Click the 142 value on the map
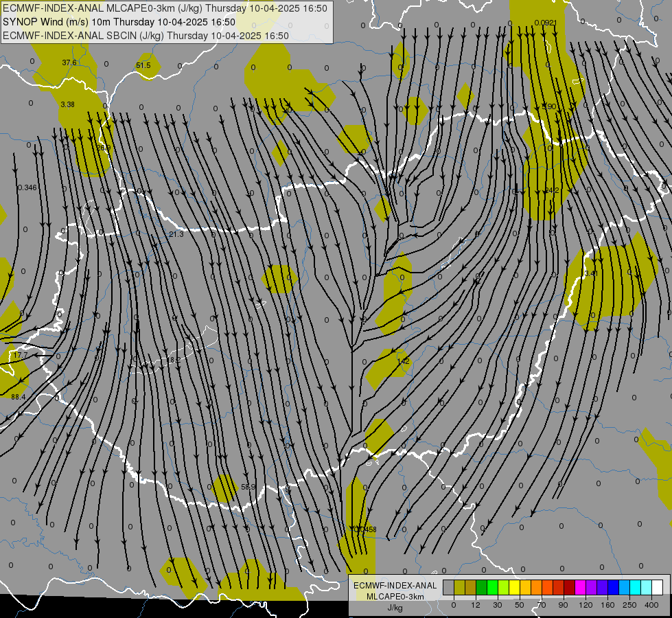 pos(404,361)
